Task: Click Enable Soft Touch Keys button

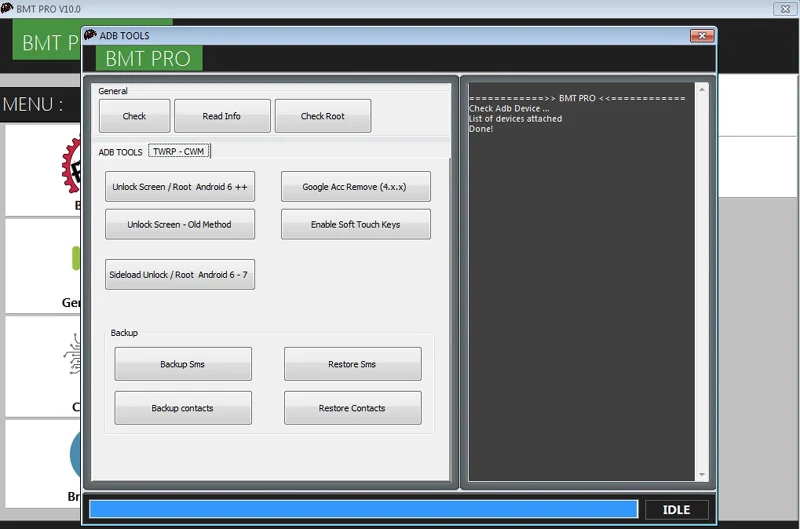Action: pos(355,224)
